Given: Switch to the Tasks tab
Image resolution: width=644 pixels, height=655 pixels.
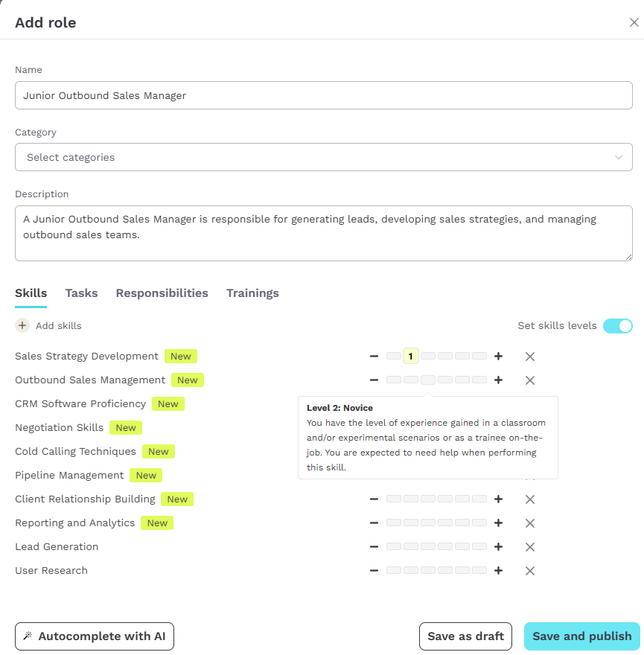Looking at the screenshot, I should tap(81, 293).
